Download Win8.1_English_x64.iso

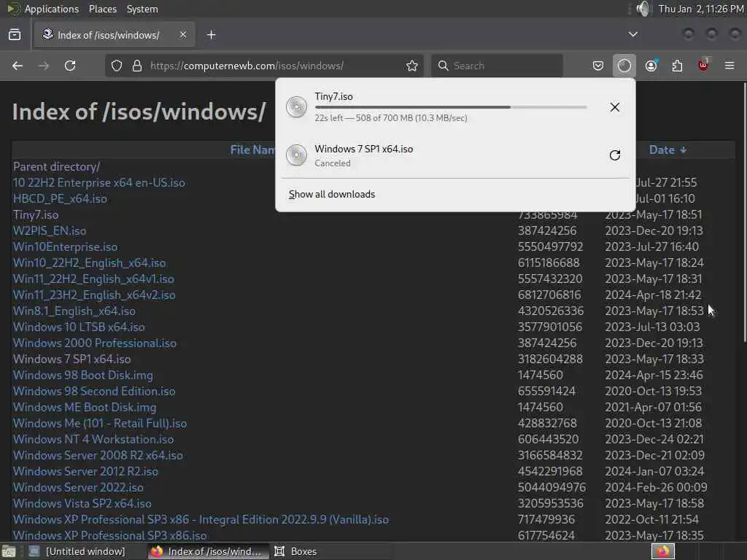coord(74,311)
